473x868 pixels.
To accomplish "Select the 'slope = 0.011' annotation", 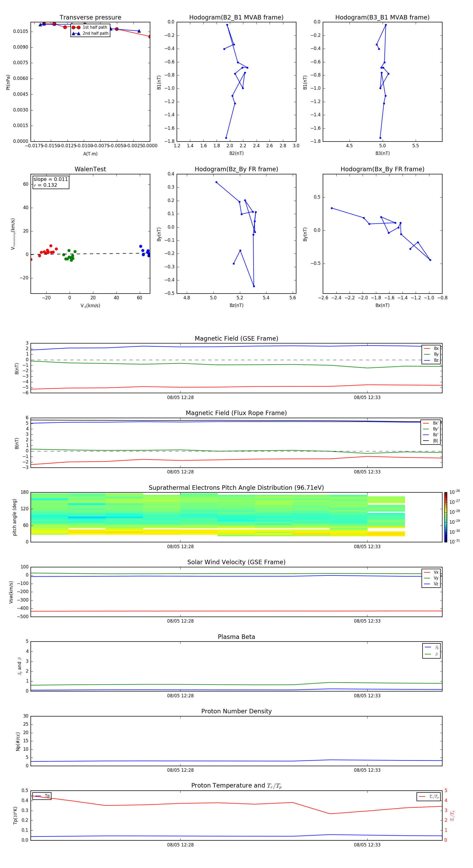I will pyautogui.click(x=50, y=179).
